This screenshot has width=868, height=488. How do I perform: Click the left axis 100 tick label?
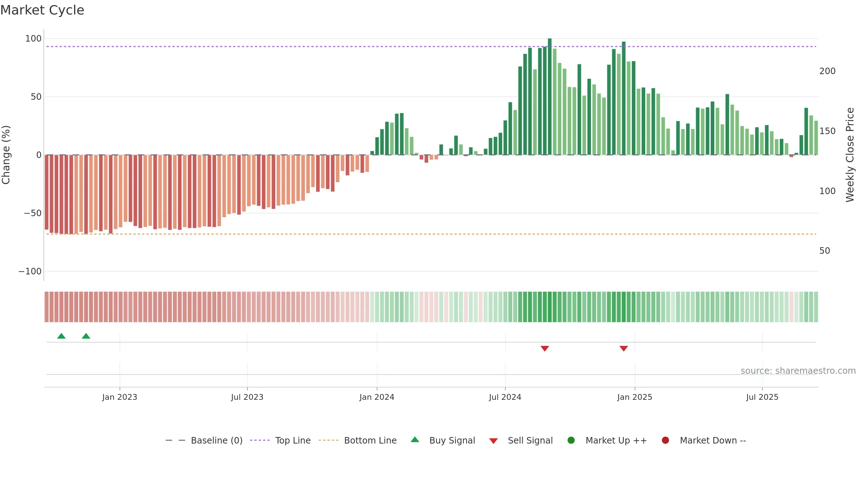coord(34,39)
